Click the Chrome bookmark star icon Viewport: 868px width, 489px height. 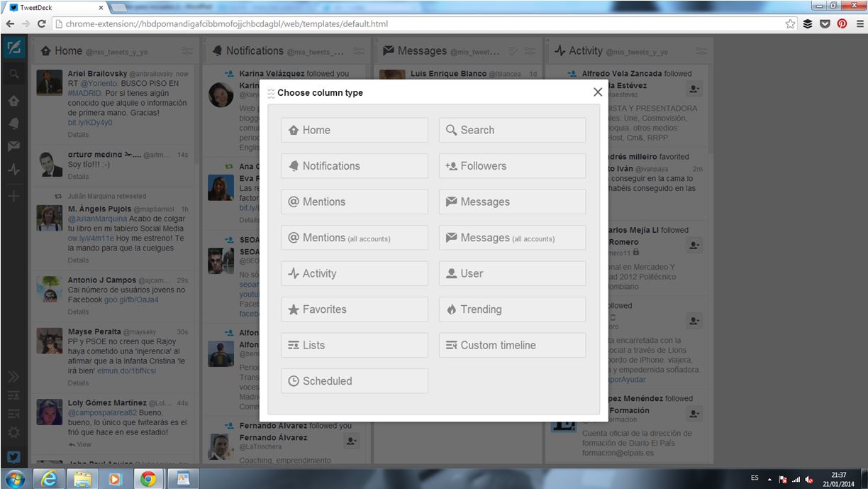click(x=790, y=23)
